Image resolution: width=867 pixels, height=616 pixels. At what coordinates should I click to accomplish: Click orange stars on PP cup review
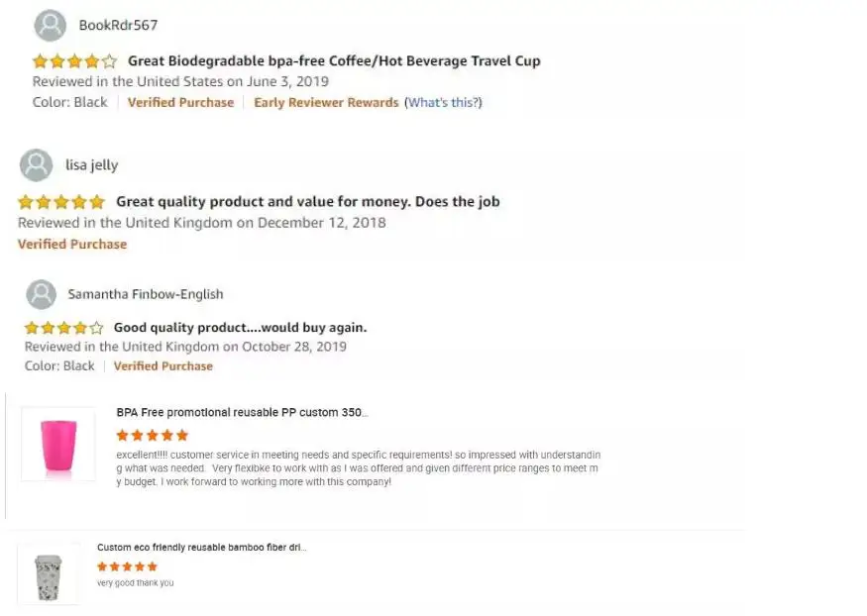[152, 435]
